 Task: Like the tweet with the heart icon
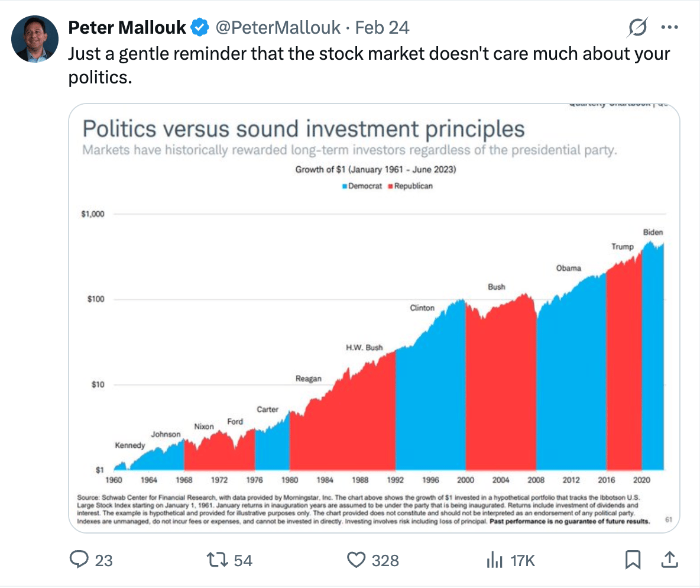(x=356, y=560)
